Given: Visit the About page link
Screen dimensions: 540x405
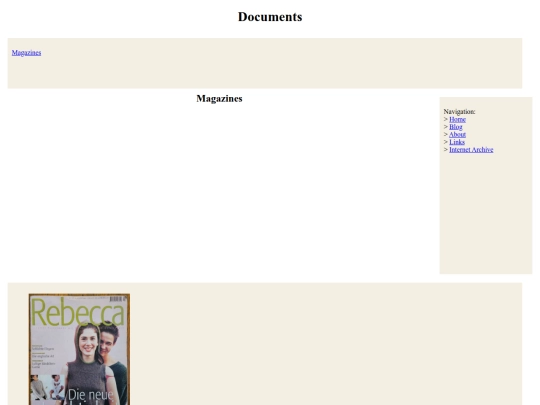Looking at the screenshot, I should [x=457, y=135].
